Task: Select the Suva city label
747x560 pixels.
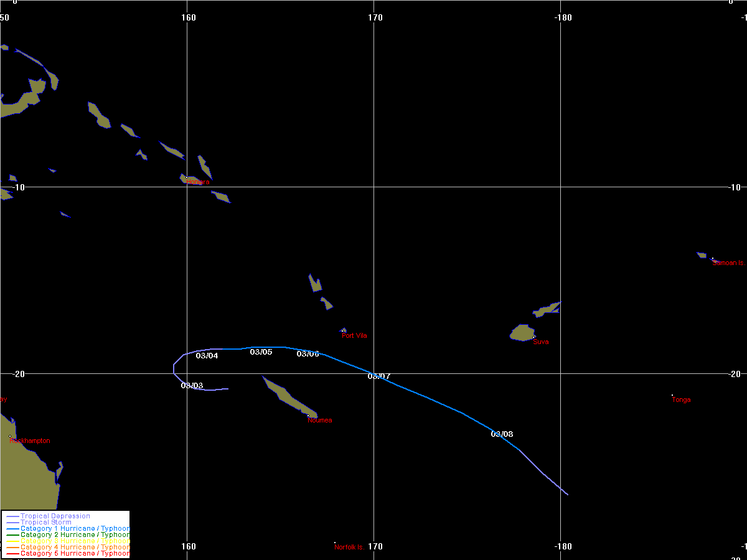Action: tap(541, 342)
